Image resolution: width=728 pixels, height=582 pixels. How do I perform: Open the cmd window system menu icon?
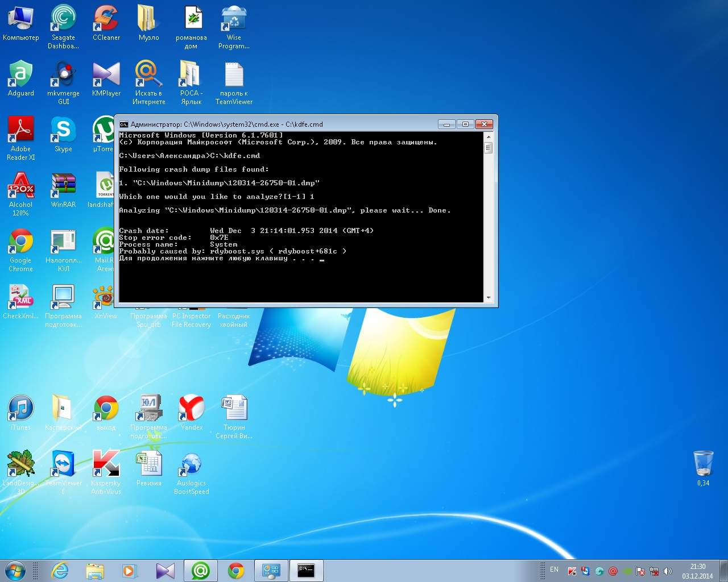click(123, 124)
